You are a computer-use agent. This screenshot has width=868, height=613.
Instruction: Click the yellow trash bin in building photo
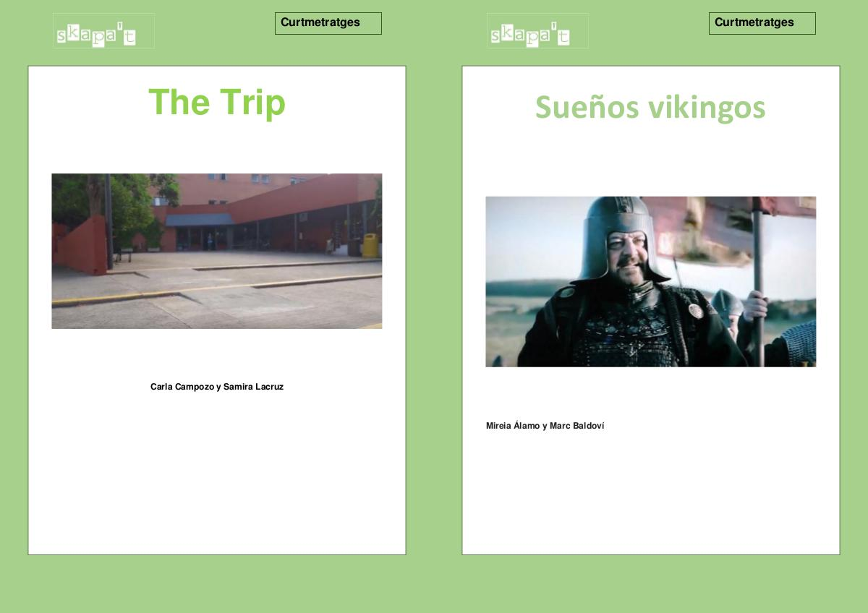370,245
